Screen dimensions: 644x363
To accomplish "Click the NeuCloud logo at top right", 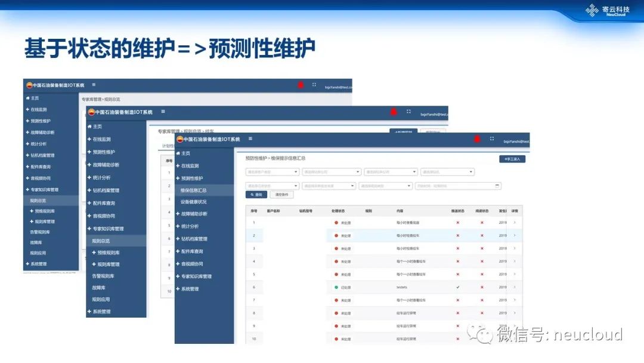I will [606, 11].
